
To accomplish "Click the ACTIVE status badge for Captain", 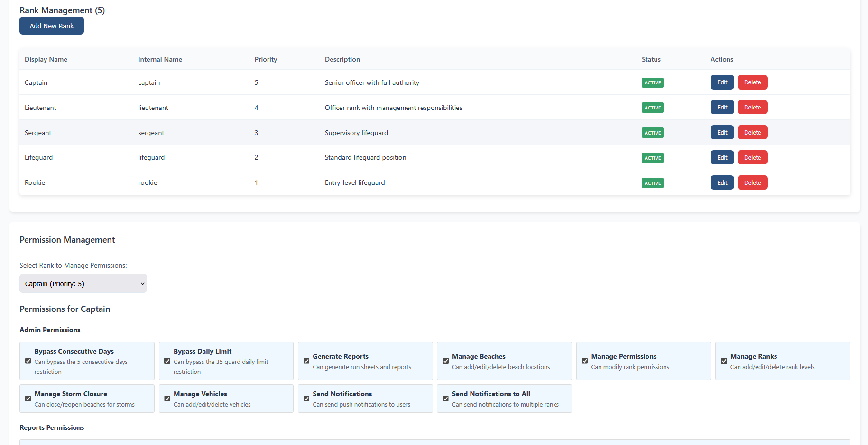I will pos(652,82).
